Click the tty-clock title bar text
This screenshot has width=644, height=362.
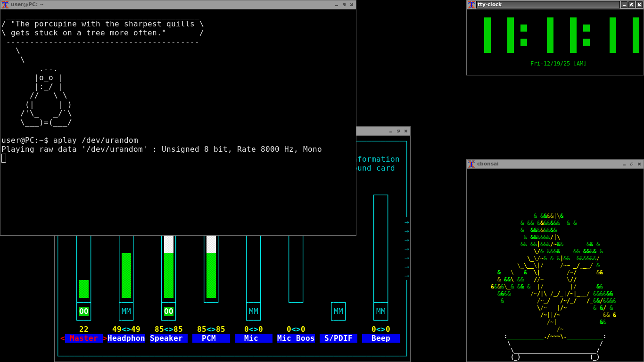point(489,5)
